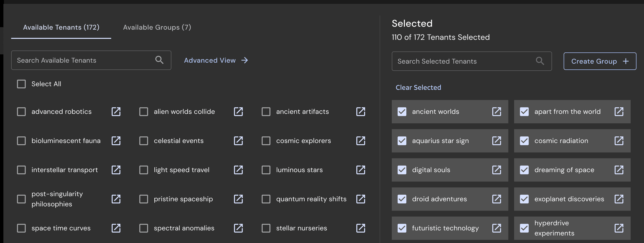This screenshot has height=243, width=644.
Task: Open external link for "hyperdrive experiments"
Action: point(619,228)
